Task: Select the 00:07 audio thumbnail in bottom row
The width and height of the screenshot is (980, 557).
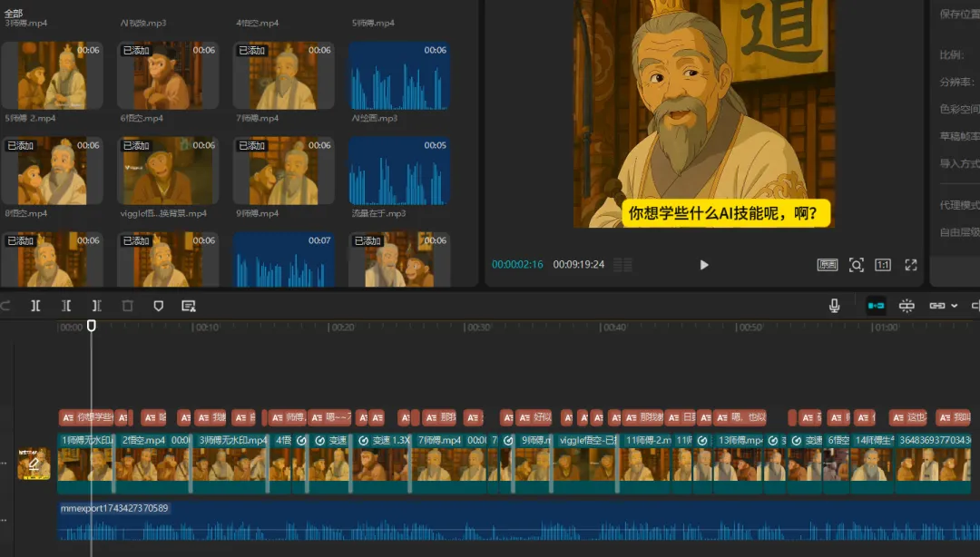Action: pyautogui.click(x=284, y=259)
